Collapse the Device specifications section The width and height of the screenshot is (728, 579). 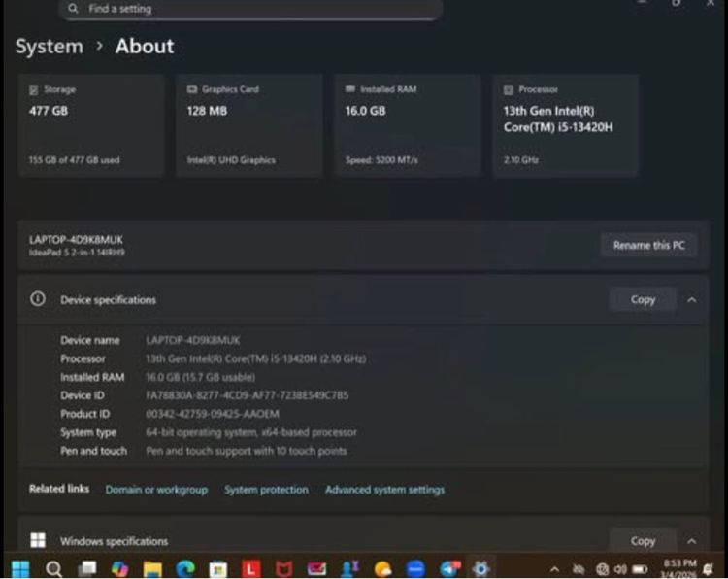pos(692,300)
